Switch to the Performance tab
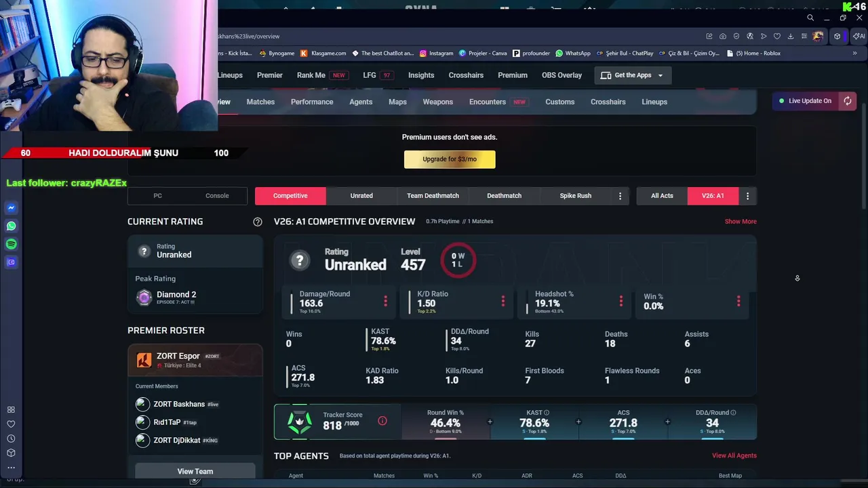 312,102
